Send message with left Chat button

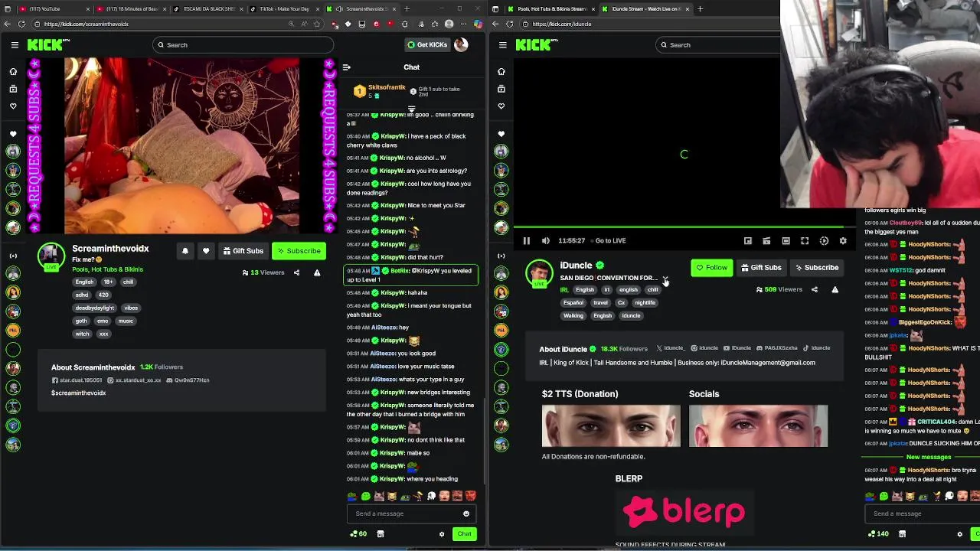(x=464, y=534)
